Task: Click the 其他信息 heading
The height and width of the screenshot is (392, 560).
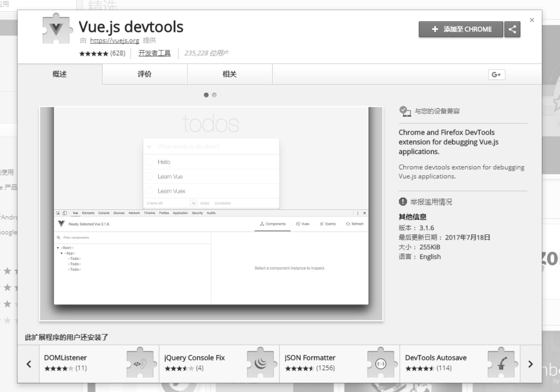Action: pyautogui.click(x=412, y=217)
